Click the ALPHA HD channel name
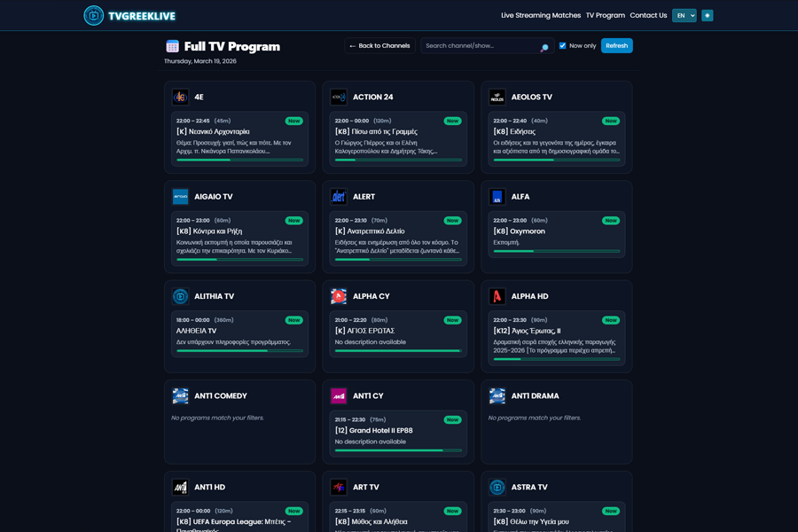This screenshot has width=798, height=532. (x=529, y=296)
